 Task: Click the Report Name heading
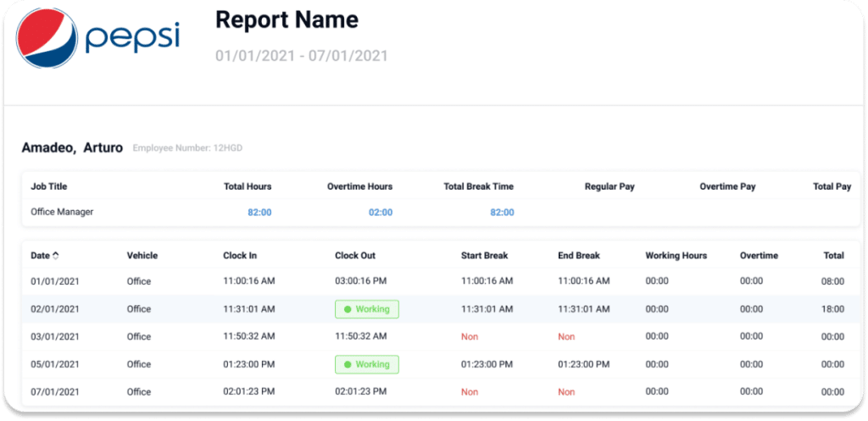click(x=287, y=20)
